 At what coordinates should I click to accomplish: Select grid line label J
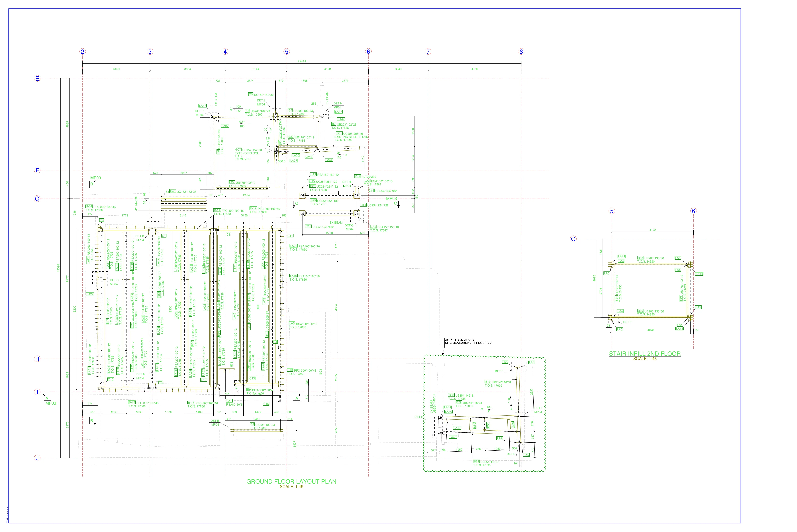[37, 458]
